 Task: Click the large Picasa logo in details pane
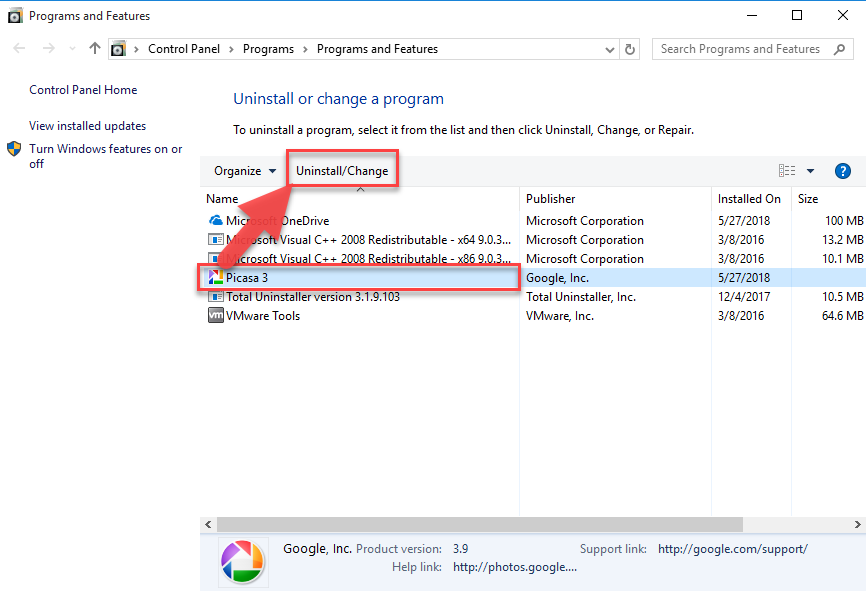click(243, 562)
